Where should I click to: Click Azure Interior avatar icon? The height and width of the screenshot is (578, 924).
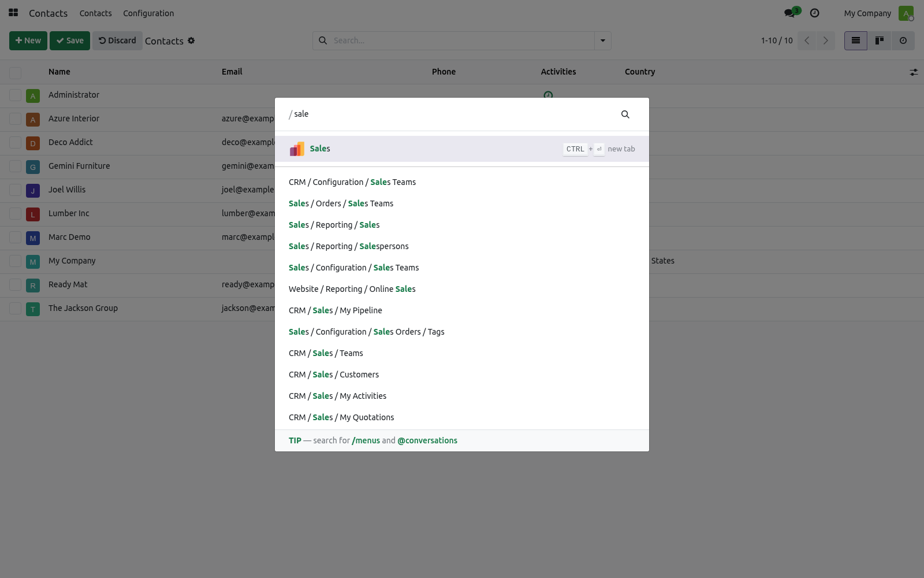pyautogui.click(x=33, y=120)
